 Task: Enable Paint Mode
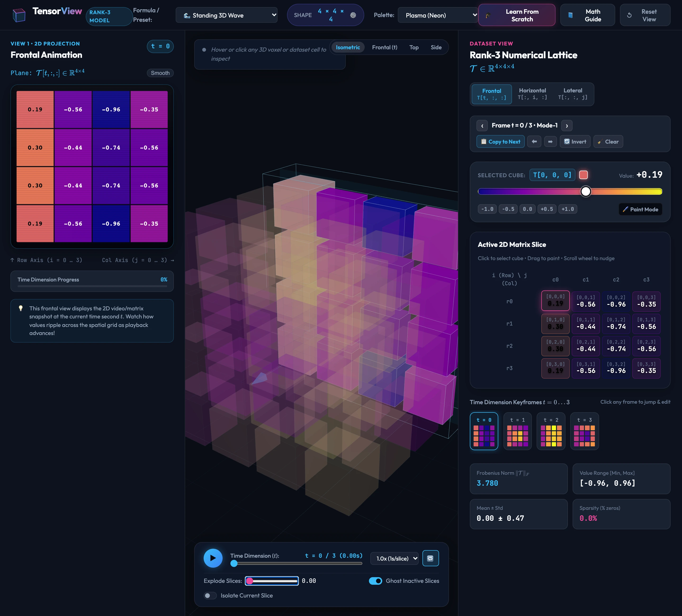pos(640,209)
